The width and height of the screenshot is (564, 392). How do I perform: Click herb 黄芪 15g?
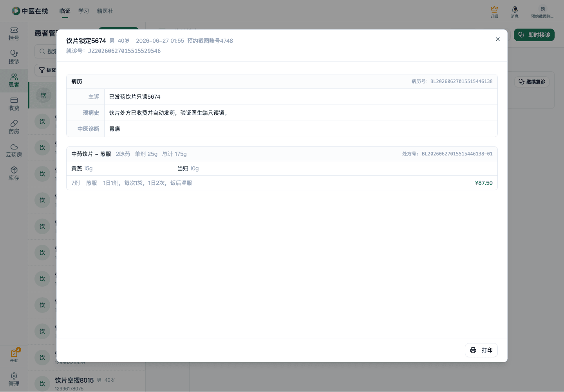click(82, 168)
